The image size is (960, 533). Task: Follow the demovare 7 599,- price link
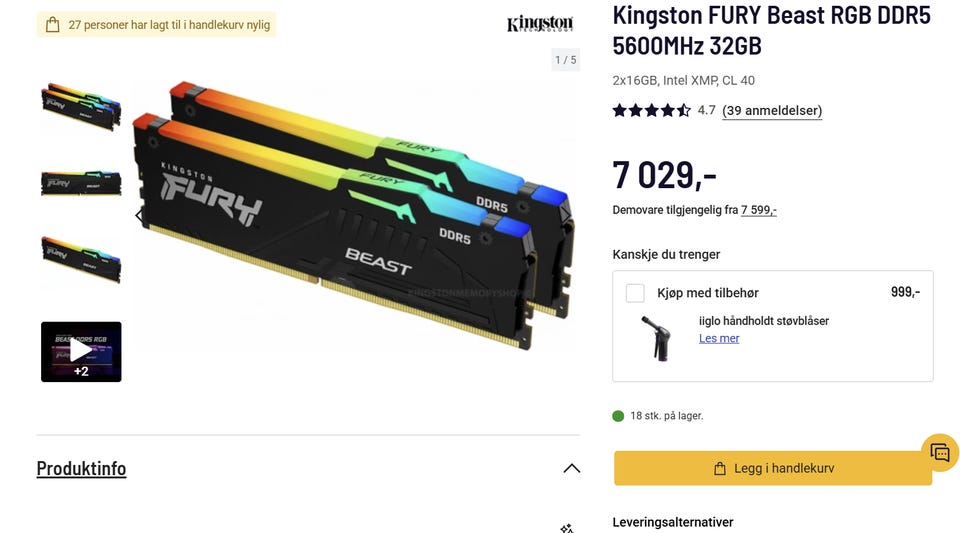pos(759,210)
